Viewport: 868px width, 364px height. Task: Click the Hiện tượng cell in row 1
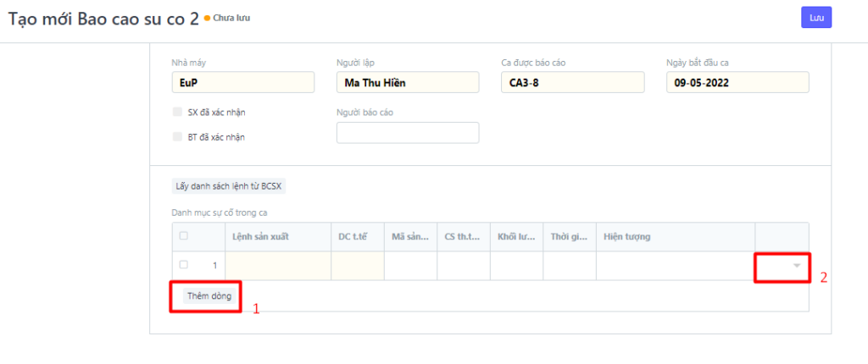point(676,266)
